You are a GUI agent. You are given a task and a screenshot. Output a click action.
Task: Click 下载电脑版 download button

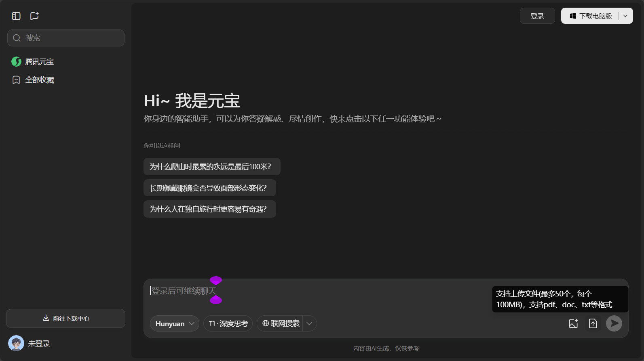coord(591,16)
